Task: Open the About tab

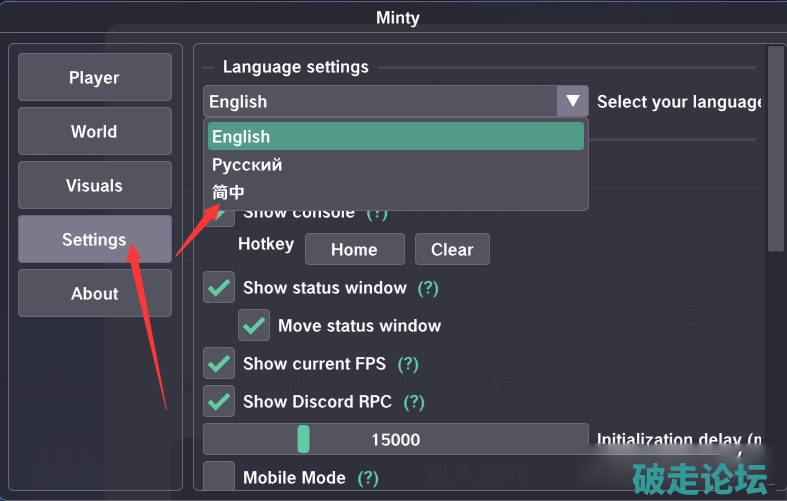Action: [94, 294]
